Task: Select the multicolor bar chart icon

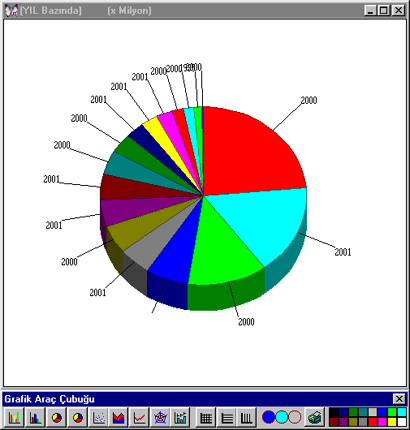Action: [14, 417]
